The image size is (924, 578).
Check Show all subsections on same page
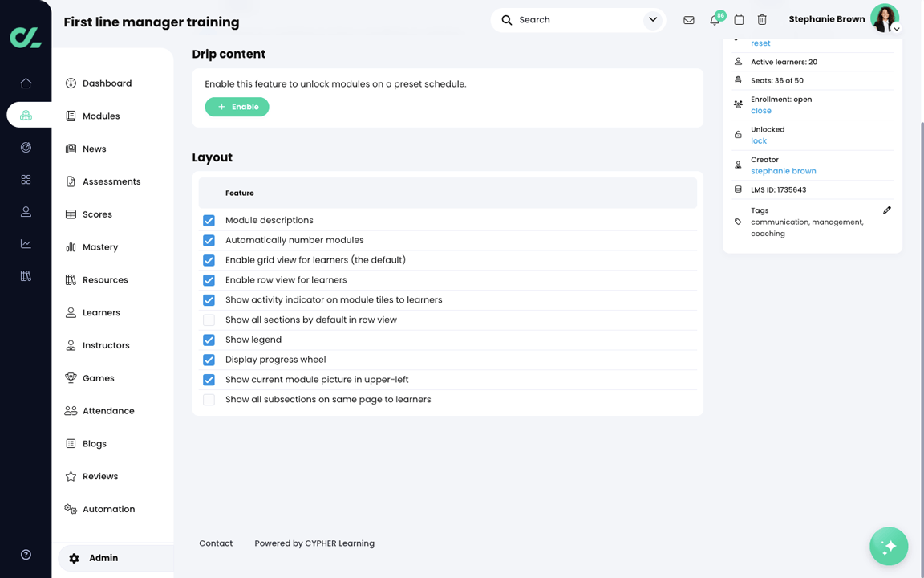coord(209,400)
